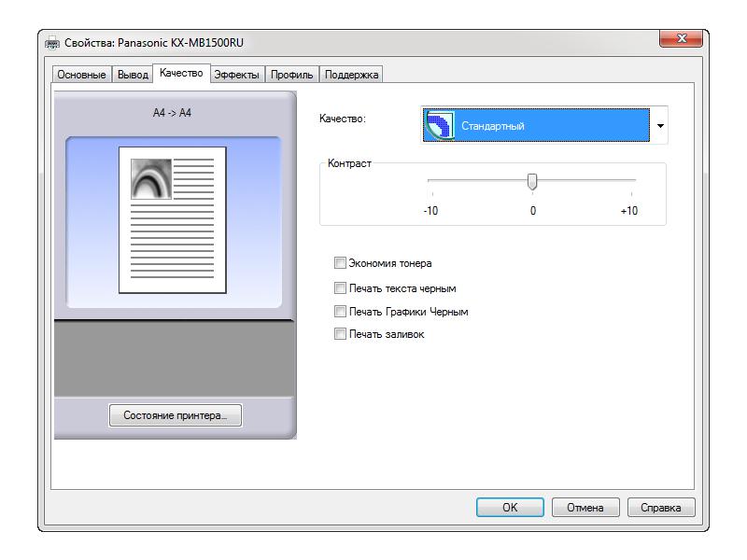Click the Стандартный quality icon

tap(439, 125)
